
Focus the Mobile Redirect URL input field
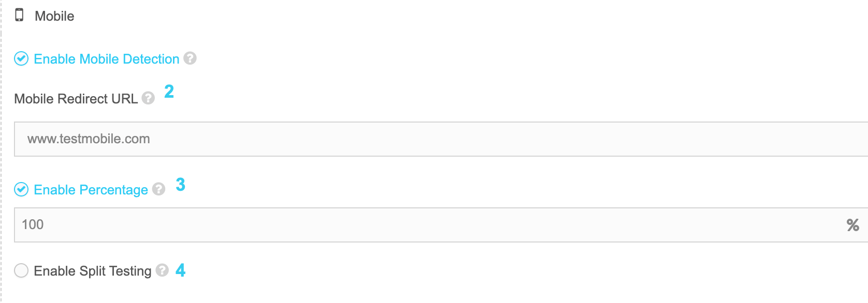[x=441, y=139]
